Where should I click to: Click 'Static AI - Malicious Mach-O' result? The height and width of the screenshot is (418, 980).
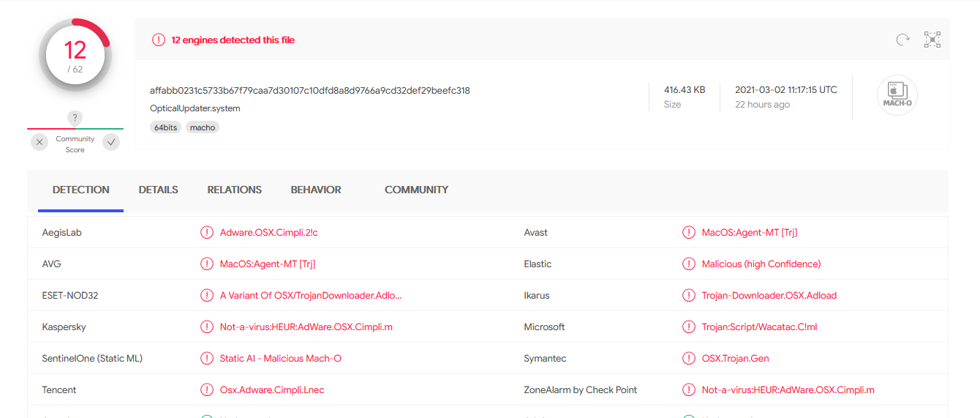[281, 359]
